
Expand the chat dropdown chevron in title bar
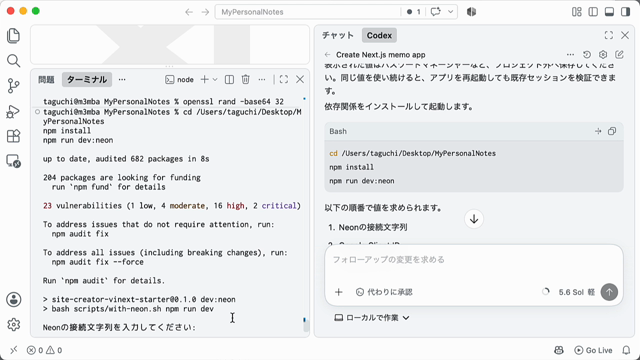tap(451, 12)
